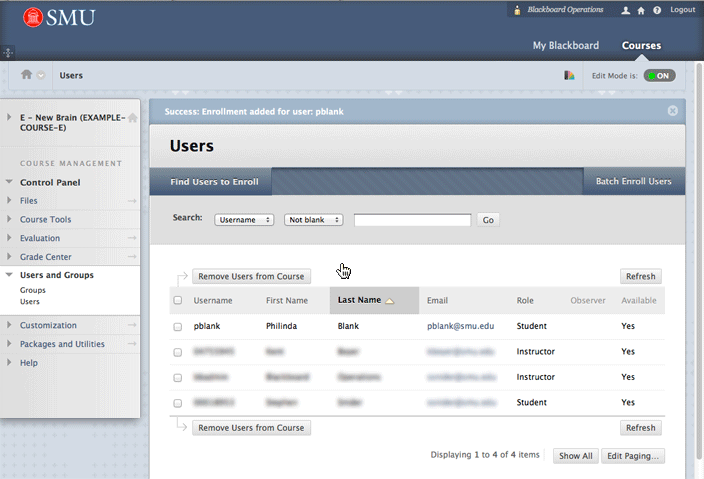The width and height of the screenshot is (704, 479).
Task: Click the user profile icon in the top header
Action: pos(626,10)
